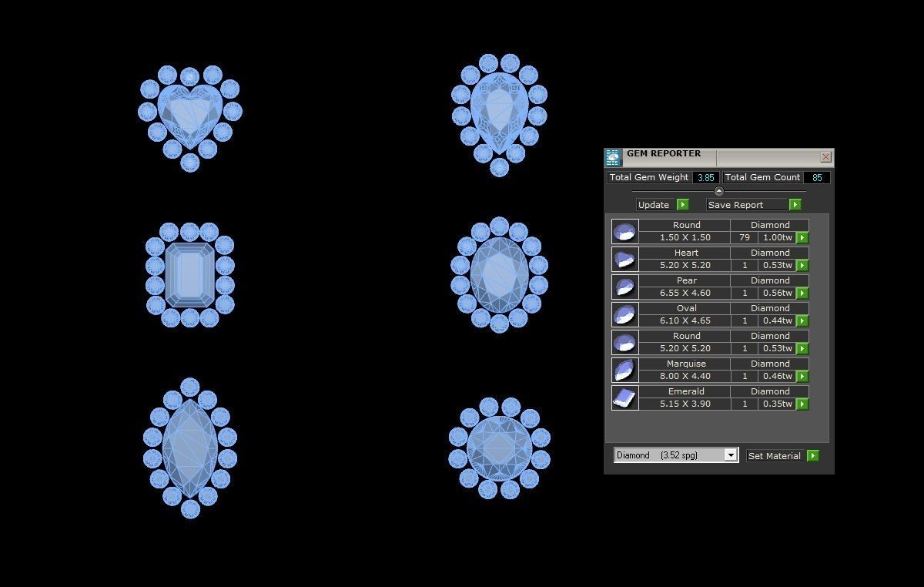Click the 'Round' label above 1.50 X 1.50
Viewport: 924px width, 587px height.
tap(686, 225)
